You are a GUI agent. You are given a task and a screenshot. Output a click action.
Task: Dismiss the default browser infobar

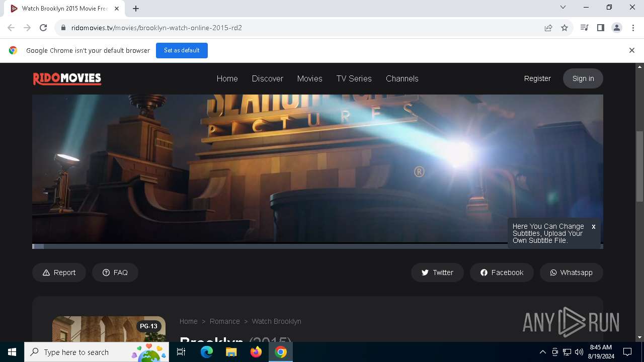pos(632,50)
